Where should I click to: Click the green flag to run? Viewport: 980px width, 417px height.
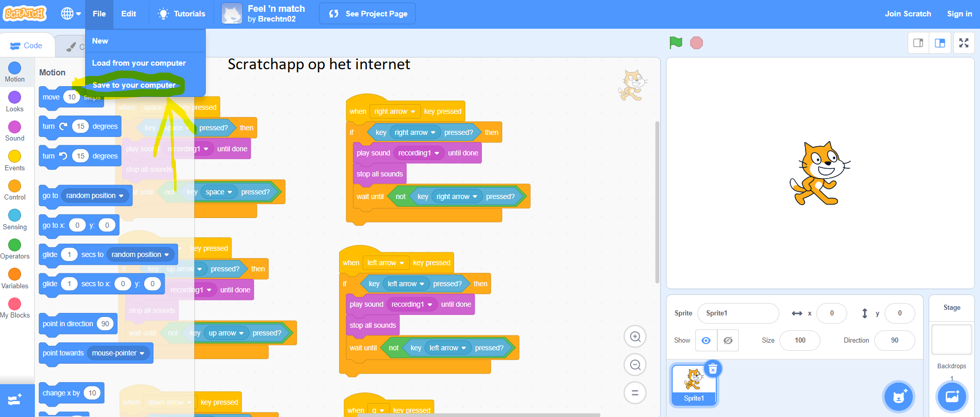pos(676,43)
